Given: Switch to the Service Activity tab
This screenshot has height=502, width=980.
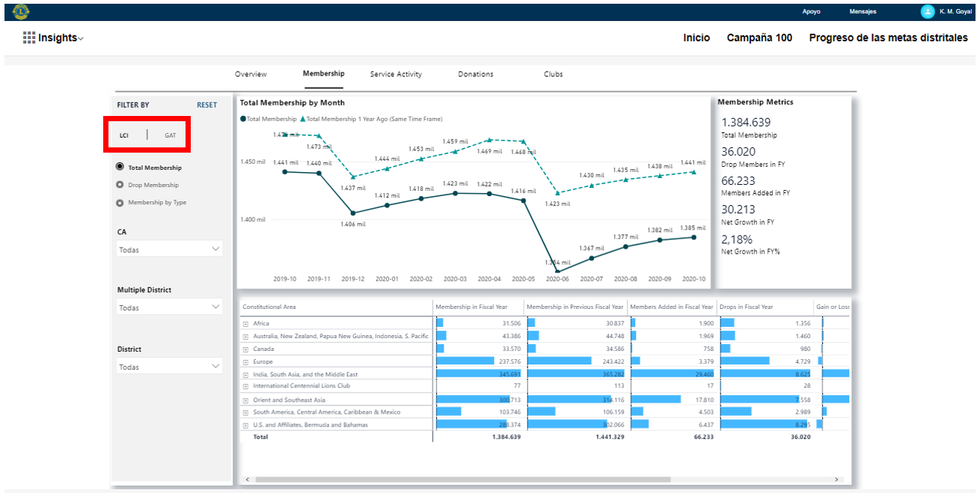Looking at the screenshot, I should tap(396, 74).
